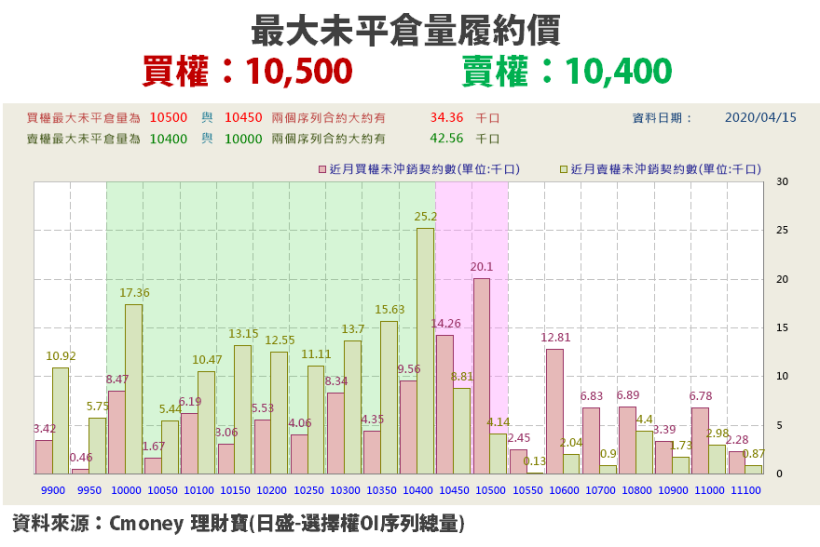Click the y-axis tick label 25

[x=782, y=231]
